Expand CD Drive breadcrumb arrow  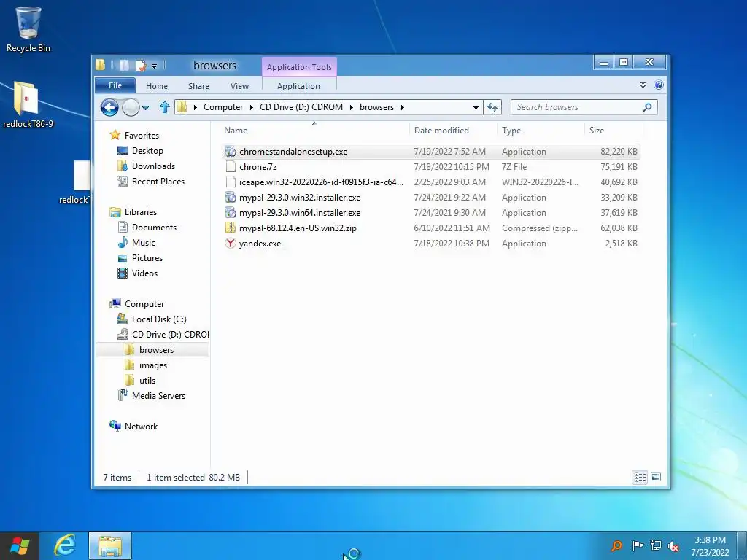pos(352,107)
